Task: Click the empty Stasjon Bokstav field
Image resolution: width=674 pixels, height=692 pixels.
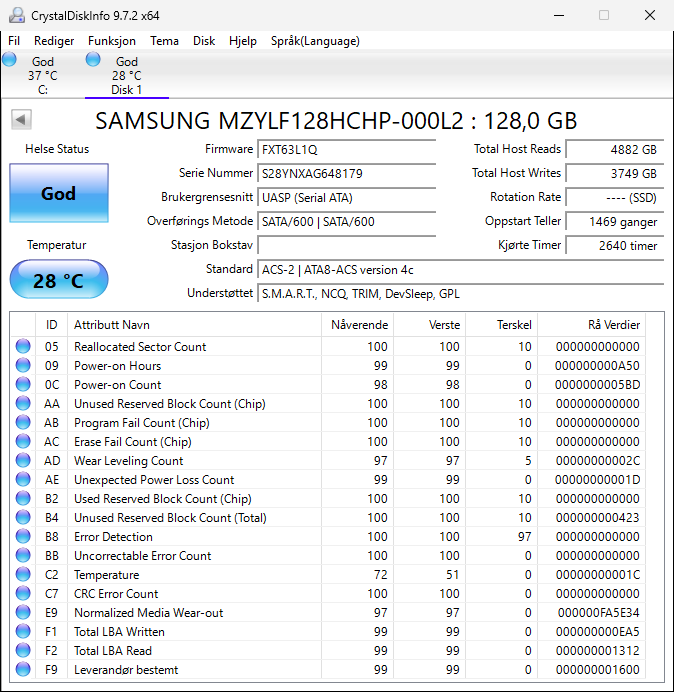Action: 346,245
